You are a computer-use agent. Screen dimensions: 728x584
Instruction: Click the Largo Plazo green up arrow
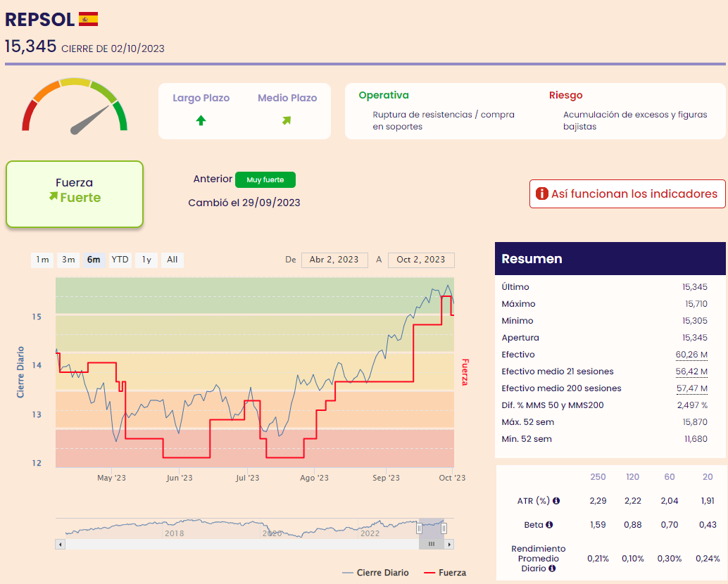[201, 120]
